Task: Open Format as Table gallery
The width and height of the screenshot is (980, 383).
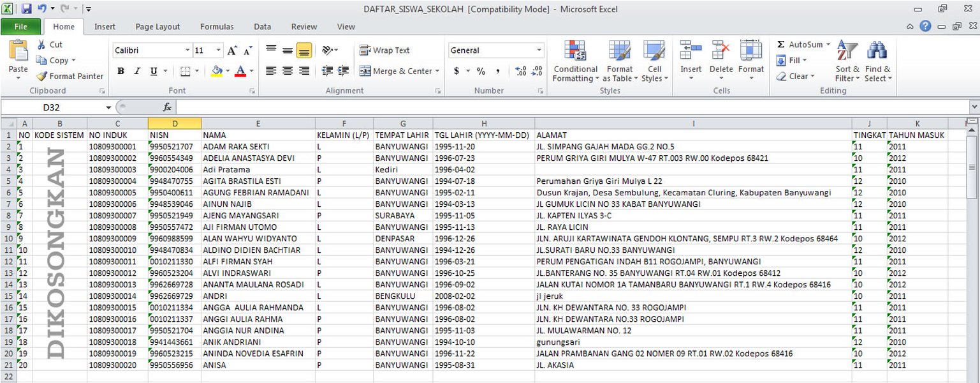Action: click(619, 61)
